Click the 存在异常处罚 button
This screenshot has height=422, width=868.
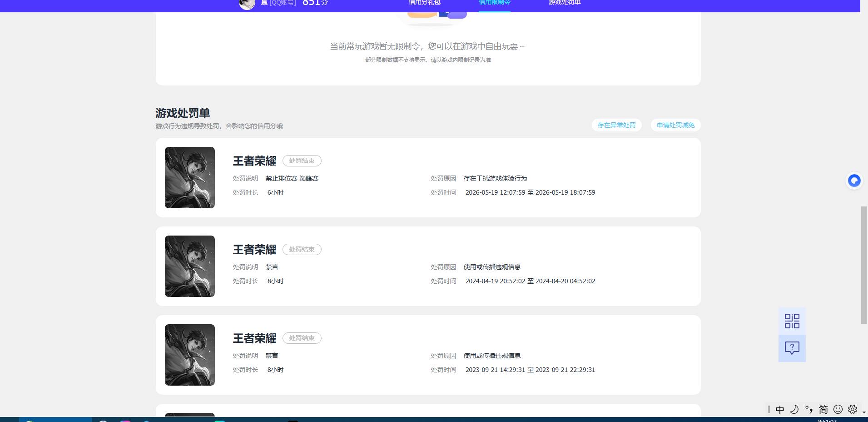(x=616, y=125)
